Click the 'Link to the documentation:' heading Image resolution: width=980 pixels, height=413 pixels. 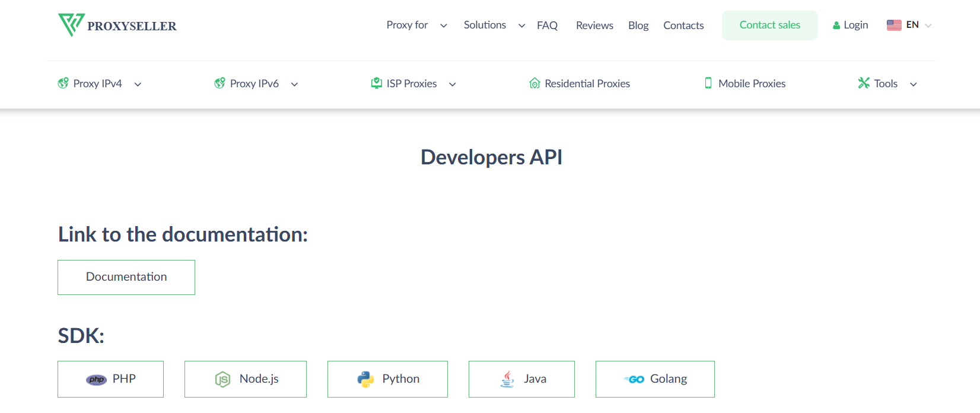[x=183, y=234]
